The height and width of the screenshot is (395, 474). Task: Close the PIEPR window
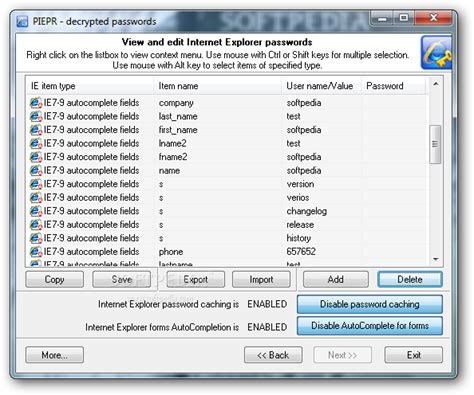click(434, 18)
